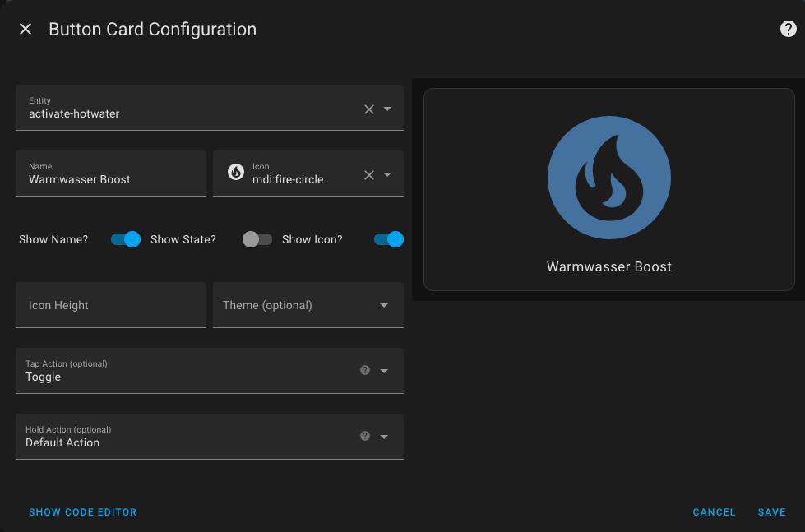Enable the Show State switch
This screenshot has width=805, height=532.
pyautogui.click(x=257, y=239)
